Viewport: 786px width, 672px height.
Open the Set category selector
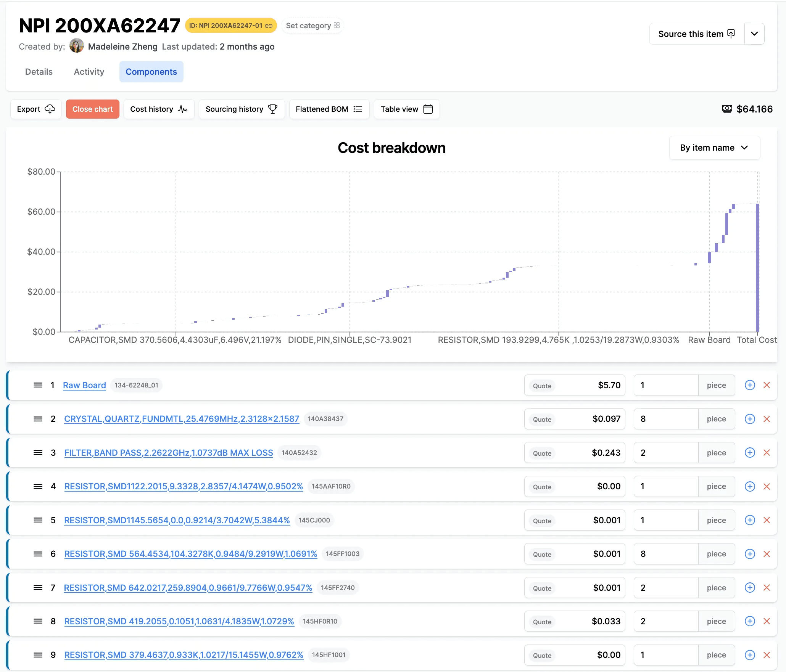click(x=312, y=26)
